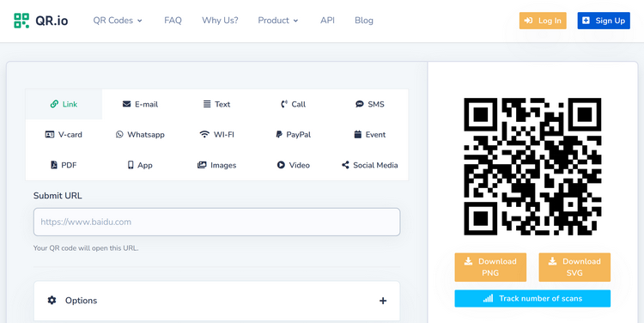Image resolution: width=644 pixels, height=323 pixels.
Task: Expand the Product dropdown menu
Action: [278, 21]
